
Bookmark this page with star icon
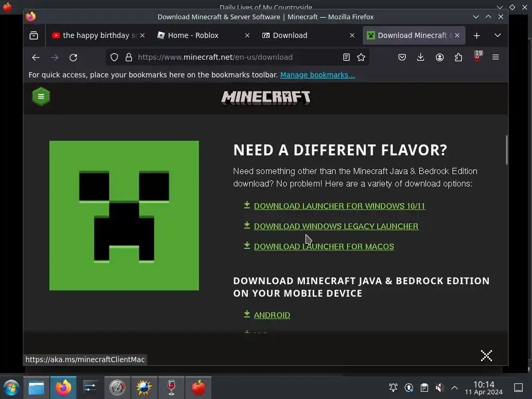point(361,57)
